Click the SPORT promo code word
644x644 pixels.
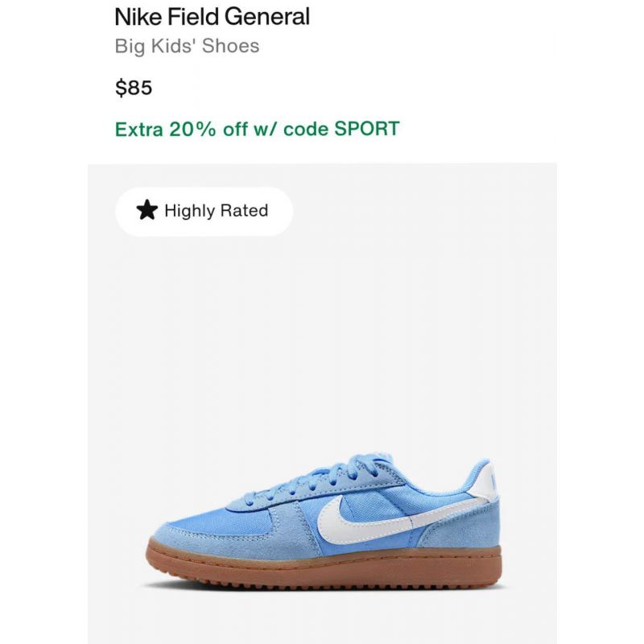point(367,129)
